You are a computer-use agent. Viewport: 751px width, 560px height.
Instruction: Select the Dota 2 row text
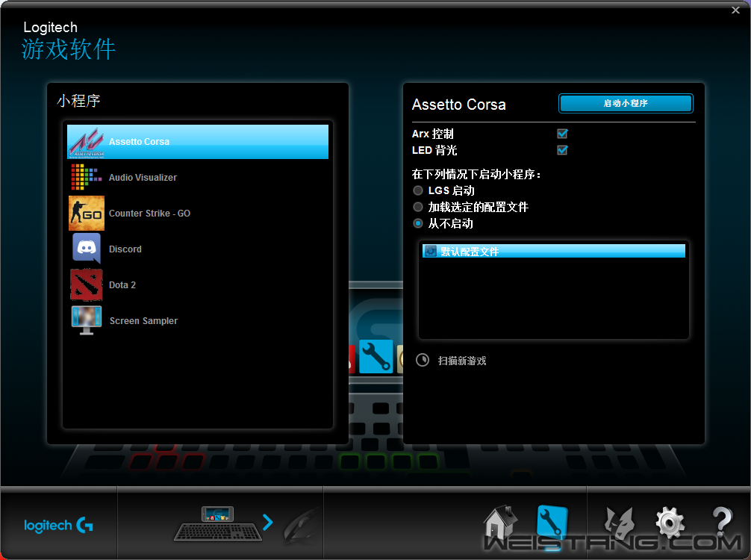pos(122,285)
